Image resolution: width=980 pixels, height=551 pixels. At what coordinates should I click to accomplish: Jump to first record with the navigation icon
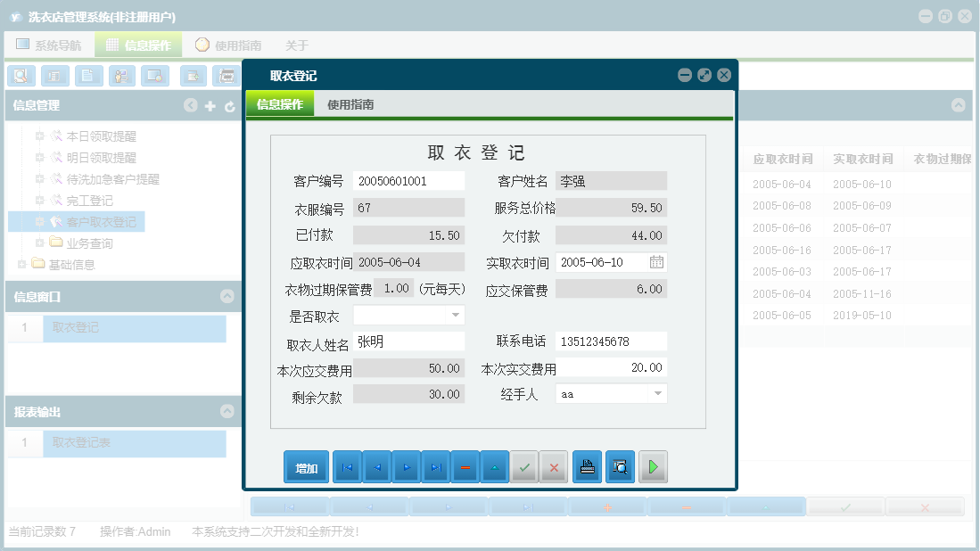coord(347,466)
